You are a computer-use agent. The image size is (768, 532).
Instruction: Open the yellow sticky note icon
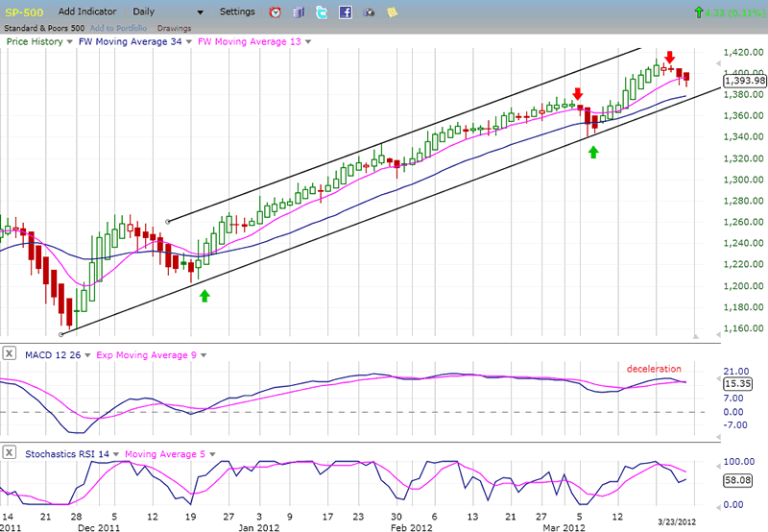point(392,12)
